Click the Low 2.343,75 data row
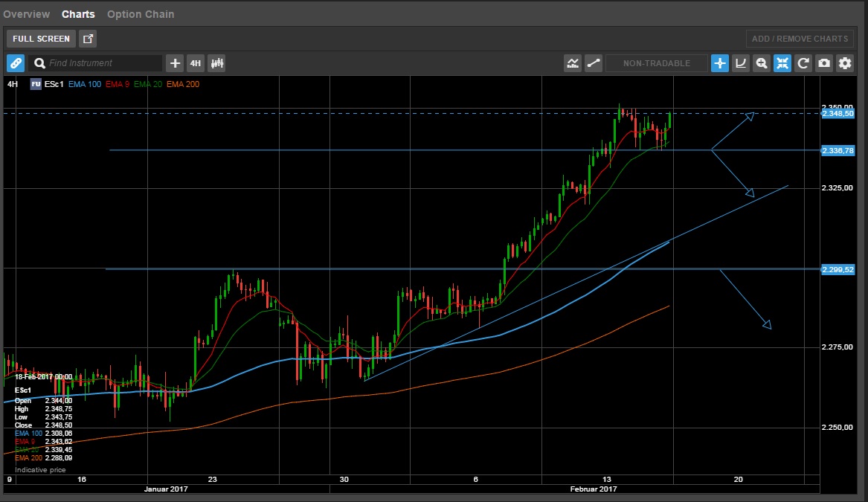The image size is (868, 502). 43,417
